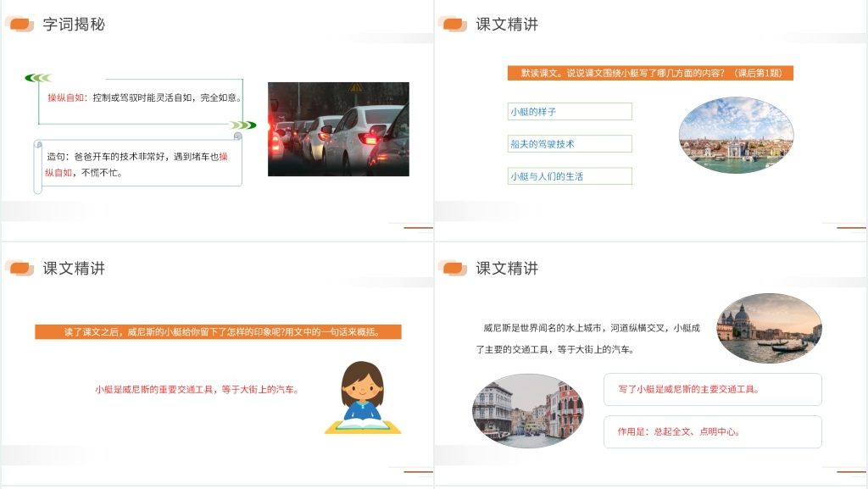This screenshot has height=489, width=868.
Task: Select the Venice gondola sunset oval photo
Action: [769, 328]
